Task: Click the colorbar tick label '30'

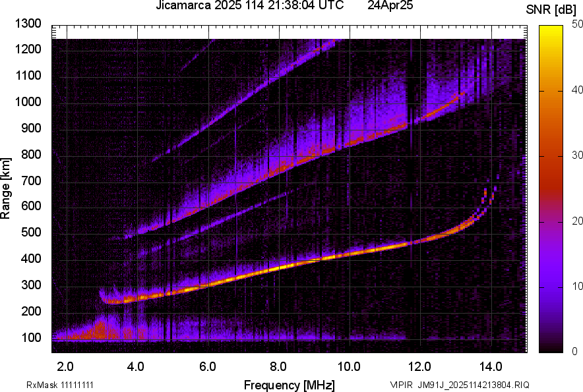Action: coord(577,155)
